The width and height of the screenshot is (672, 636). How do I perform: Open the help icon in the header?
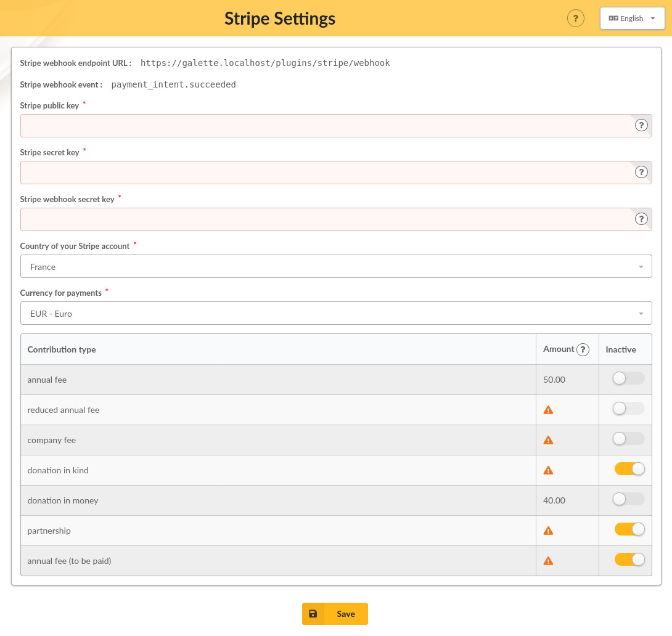tap(575, 18)
